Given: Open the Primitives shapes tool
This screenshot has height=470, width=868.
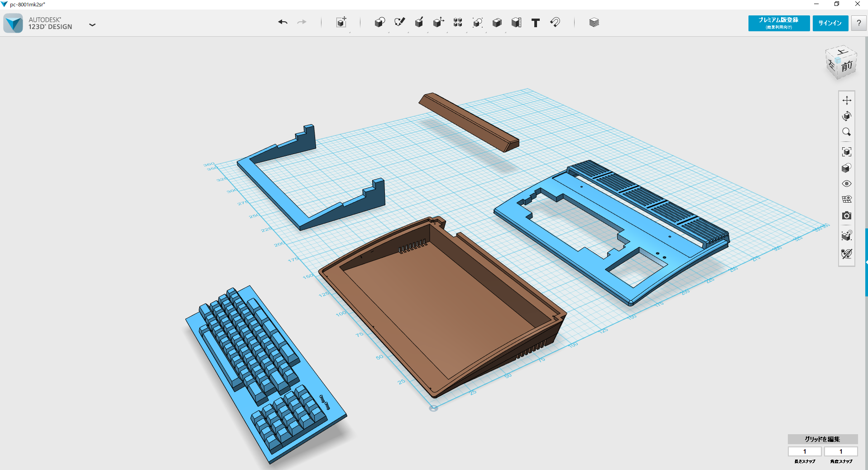Looking at the screenshot, I should click(379, 22).
